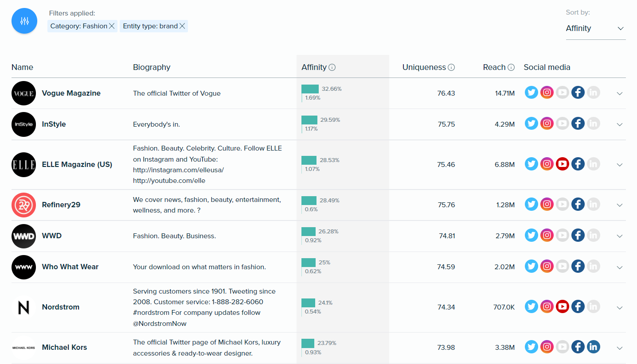Open InStyle's Twitter profile
The image size is (637, 364).
pos(531,124)
